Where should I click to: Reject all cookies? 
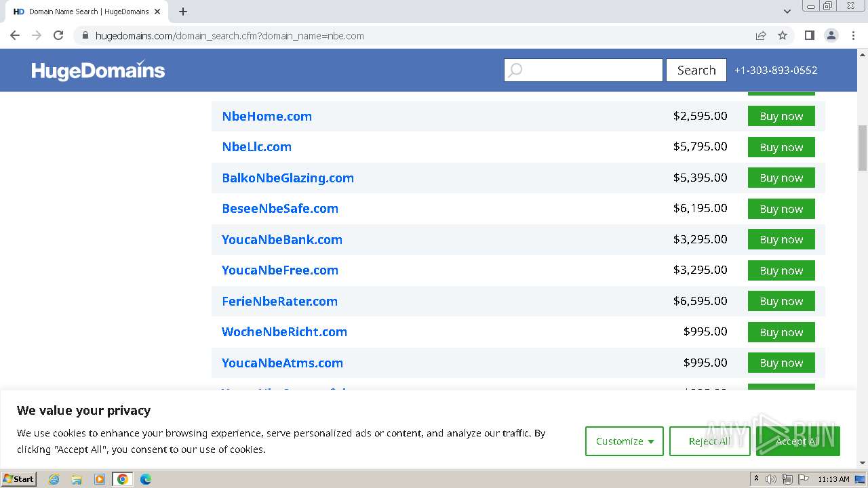(x=709, y=441)
